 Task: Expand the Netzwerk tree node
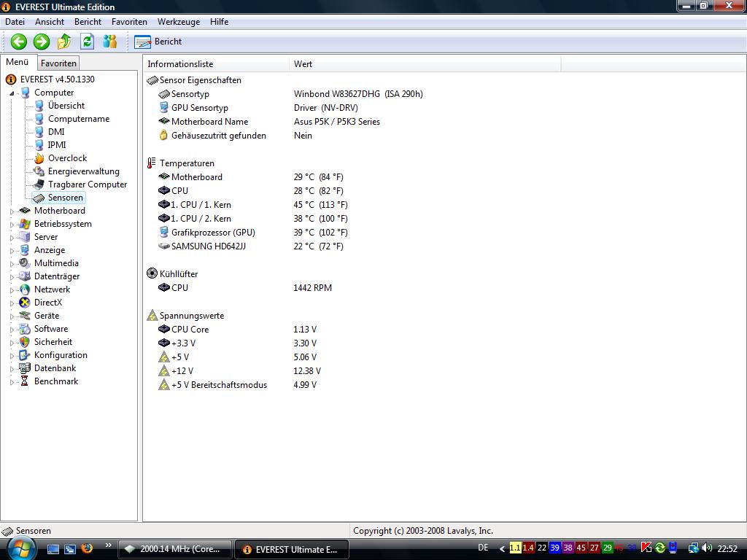pos(12,289)
